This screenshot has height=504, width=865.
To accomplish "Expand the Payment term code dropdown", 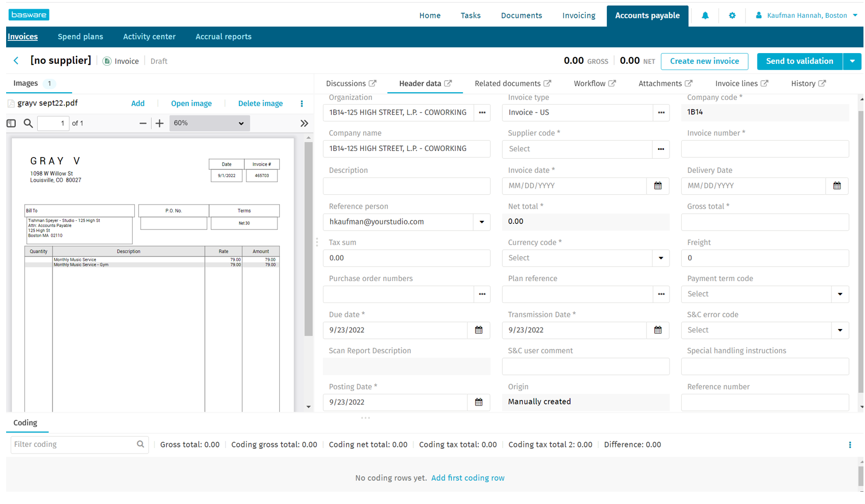I will coord(840,294).
